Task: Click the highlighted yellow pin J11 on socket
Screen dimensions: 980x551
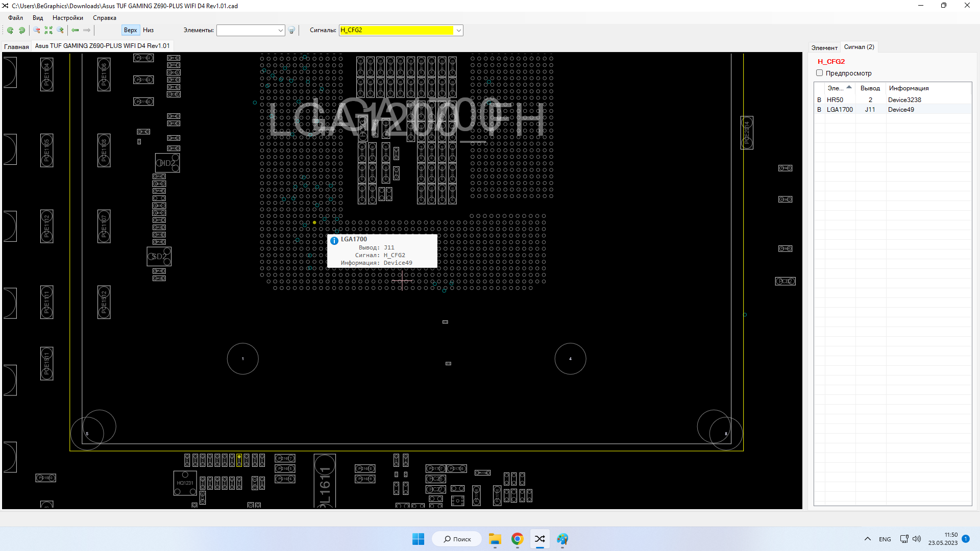Action: [x=314, y=222]
